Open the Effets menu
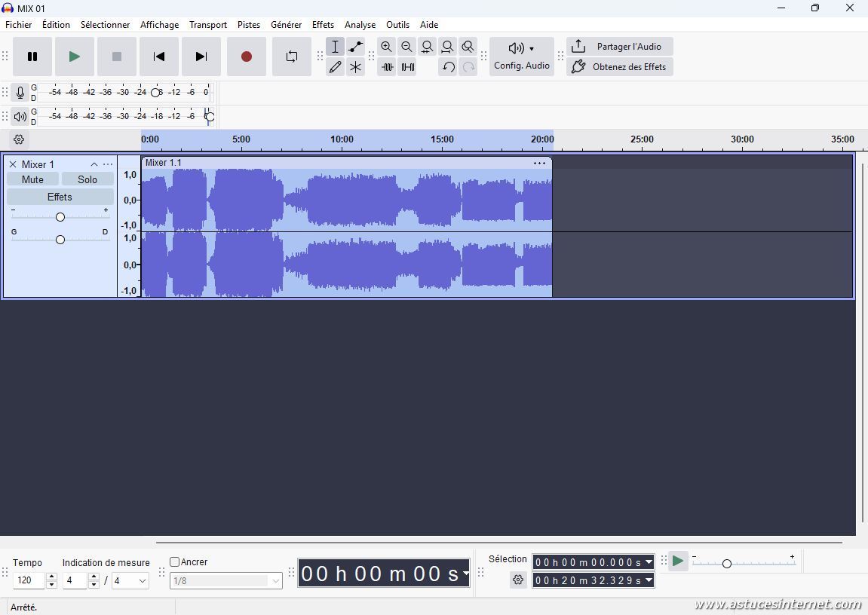868x615 pixels. click(x=323, y=25)
